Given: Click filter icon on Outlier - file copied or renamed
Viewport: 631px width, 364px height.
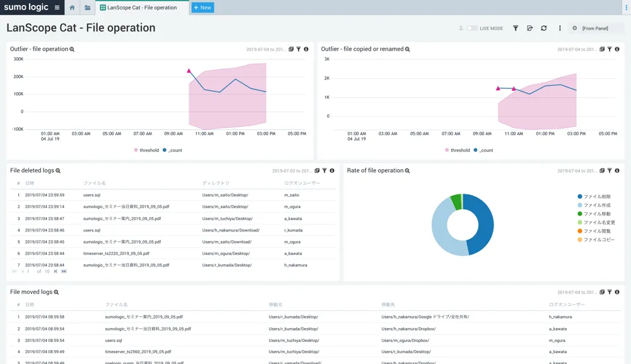Looking at the screenshot, I should [610, 49].
